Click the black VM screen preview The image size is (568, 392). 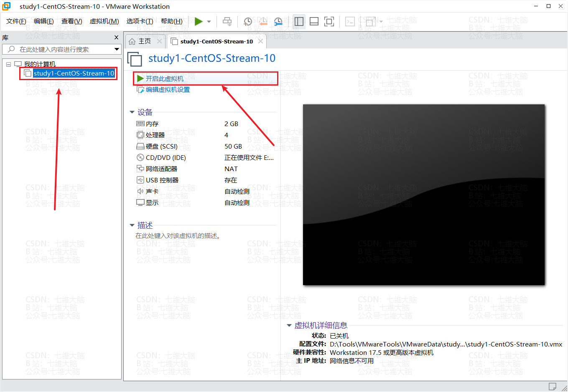[424, 195]
